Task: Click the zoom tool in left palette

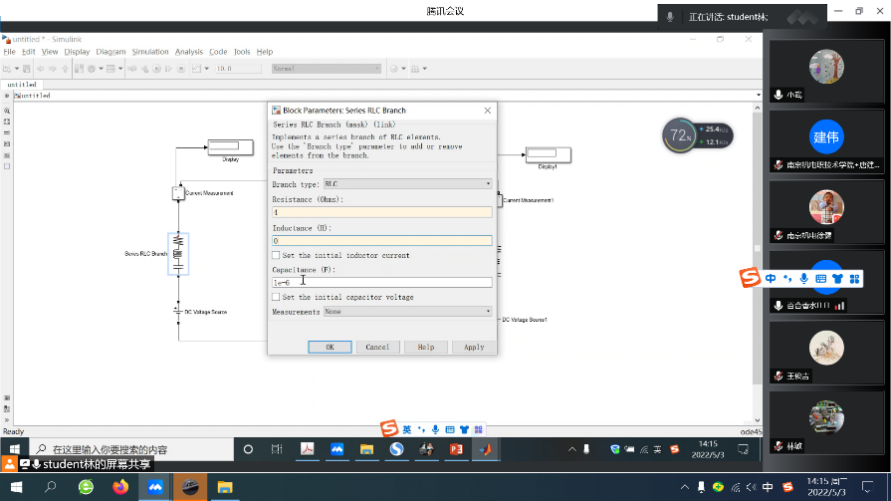Action: (x=7, y=110)
